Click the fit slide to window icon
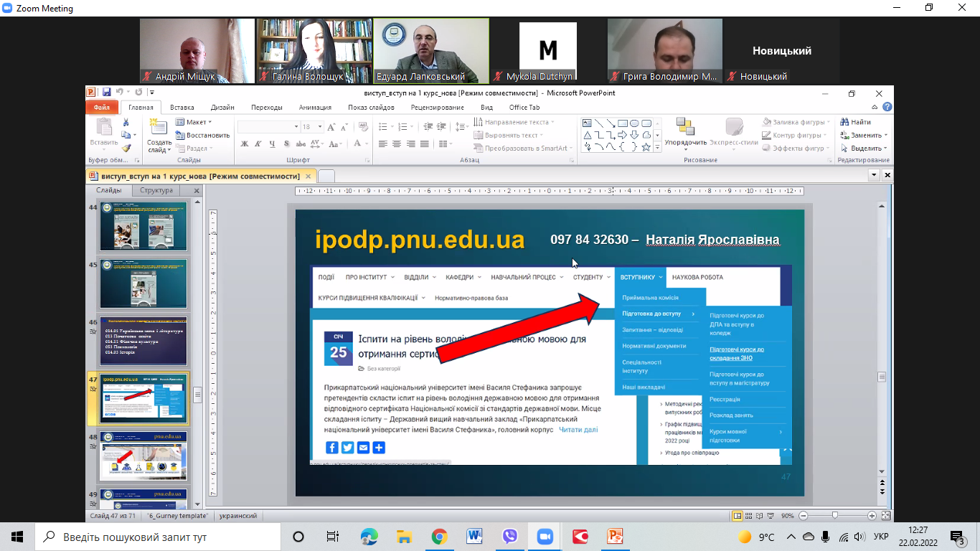 (x=885, y=516)
